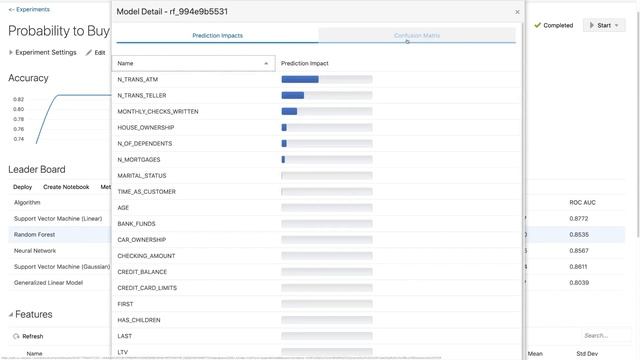Click the MARITAL_STATUS feature name
The width and height of the screenshot is (640, 360).
pyautogui.click(x=142, y=176)
